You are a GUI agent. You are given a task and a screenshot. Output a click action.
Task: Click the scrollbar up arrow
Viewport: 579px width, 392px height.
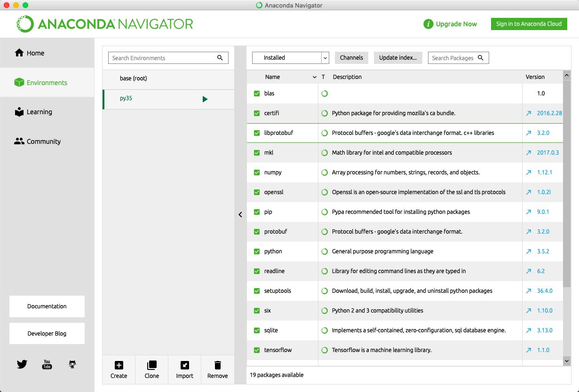click(567, 75)
